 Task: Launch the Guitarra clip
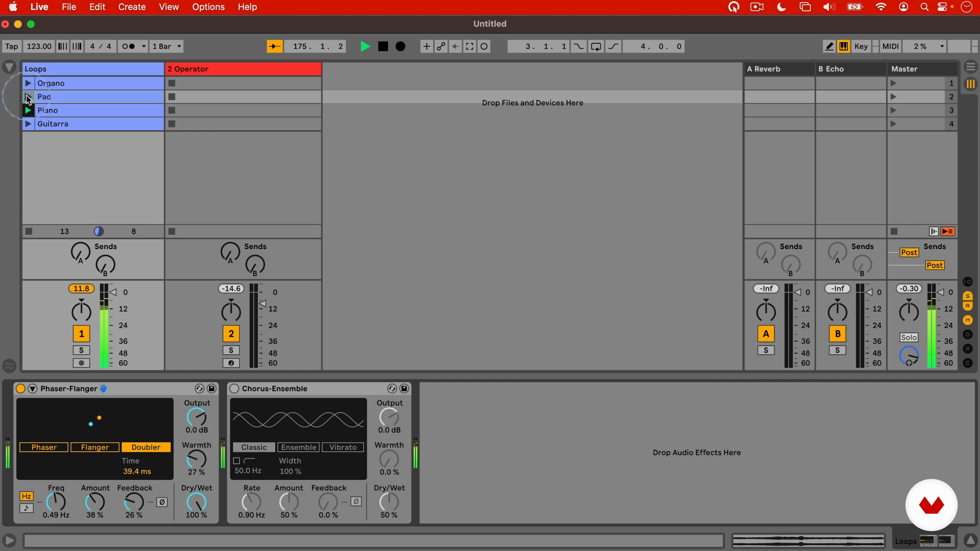[x=28, y=124]
